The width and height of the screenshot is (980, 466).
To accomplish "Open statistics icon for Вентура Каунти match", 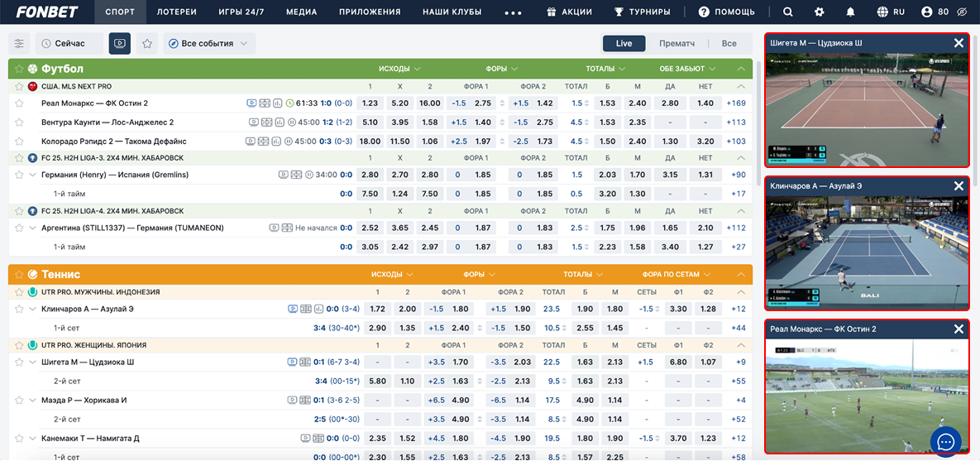I will pyautogui.click(x=279, y=122).
